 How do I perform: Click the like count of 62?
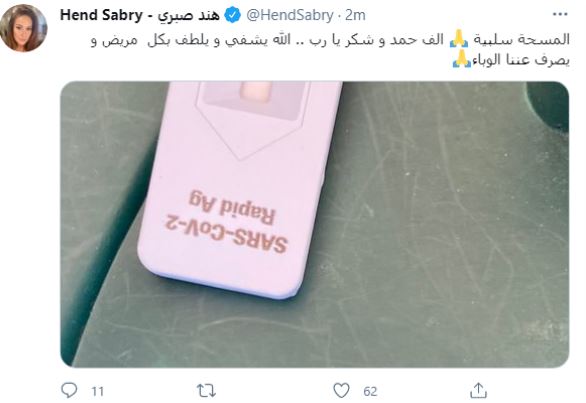370,391
